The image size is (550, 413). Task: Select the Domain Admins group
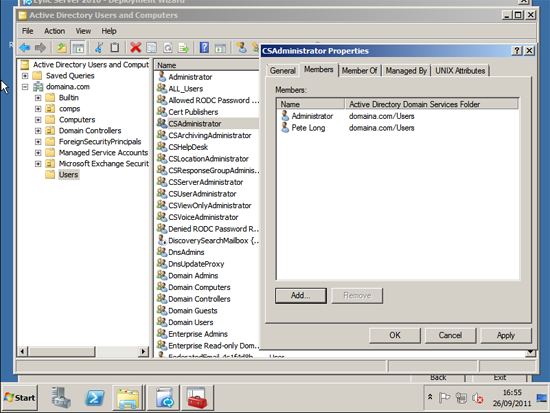click(193, 275)
